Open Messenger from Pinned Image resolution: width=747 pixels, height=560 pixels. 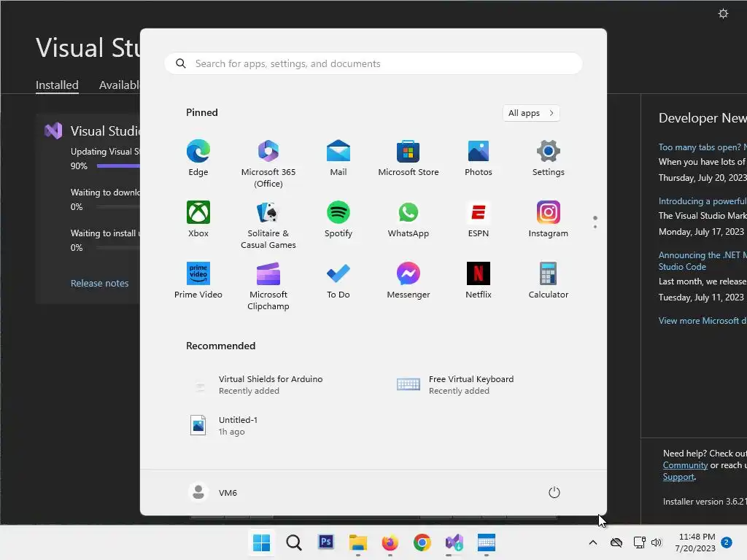pyautogui.click(x=409, y=281)
